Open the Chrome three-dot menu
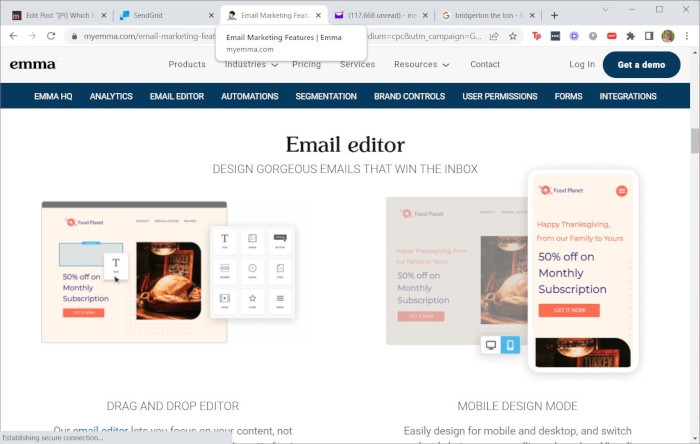This screenshot has width=700, height=444. (x=687, y=36)
